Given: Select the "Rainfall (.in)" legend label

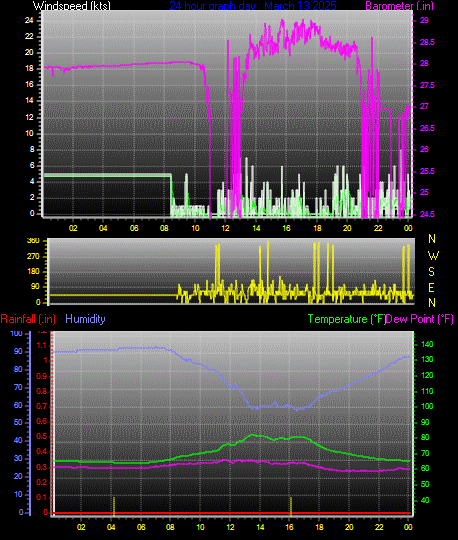Looking at the screenshot, I should [x=28, y=319].
